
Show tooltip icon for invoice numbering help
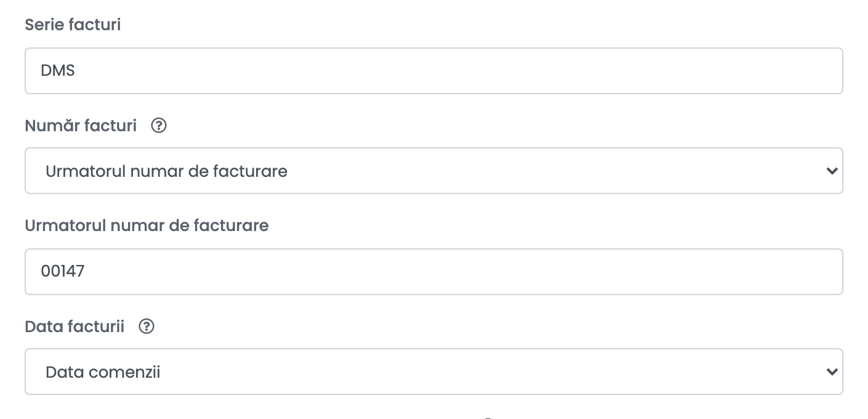[159, 126]
